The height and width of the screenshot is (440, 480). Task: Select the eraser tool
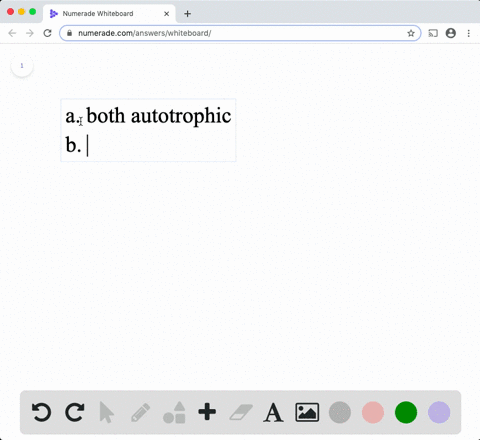tap(241, 412)
